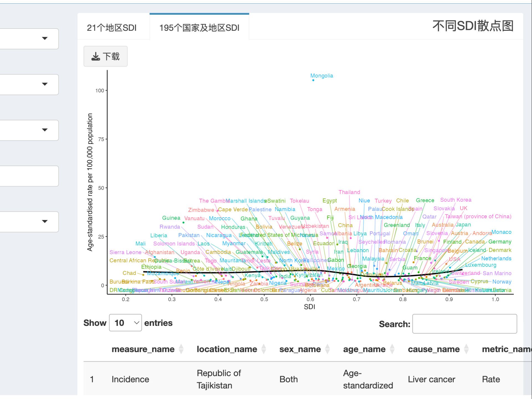Open the second dropdown in left sidebar
This screenshot has height=399, width=532.
click(x=29, y=84)
